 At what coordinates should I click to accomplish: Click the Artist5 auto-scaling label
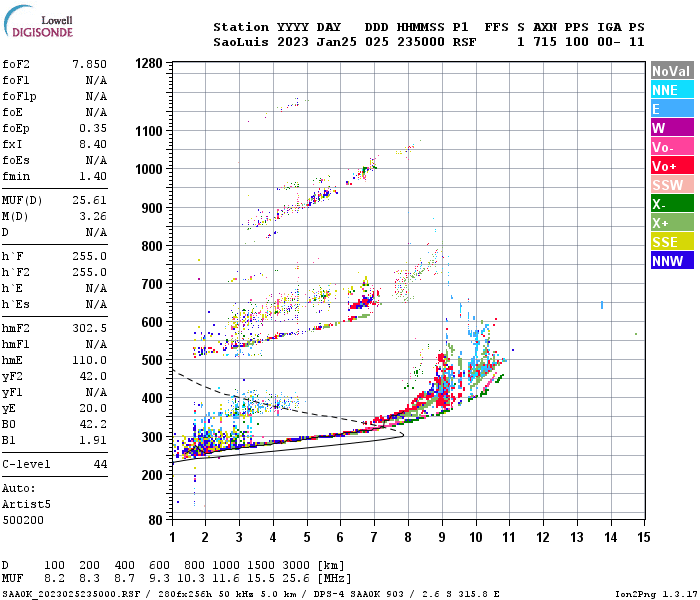(x=26, y=504)
